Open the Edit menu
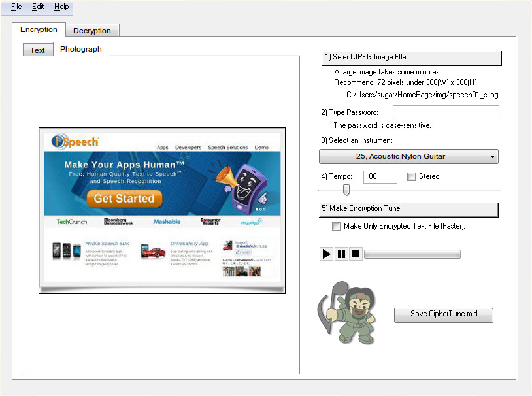Viewport: 532px width, 396px height. [x=38, y=7]
